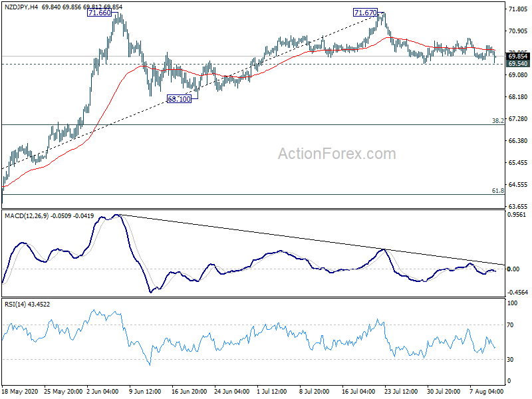Click the 69.080 price axis value
532x399 pixels.
click(518, 75)
